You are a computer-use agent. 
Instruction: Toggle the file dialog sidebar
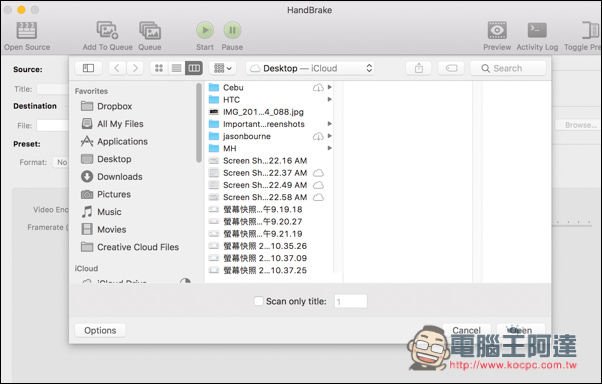88,68
